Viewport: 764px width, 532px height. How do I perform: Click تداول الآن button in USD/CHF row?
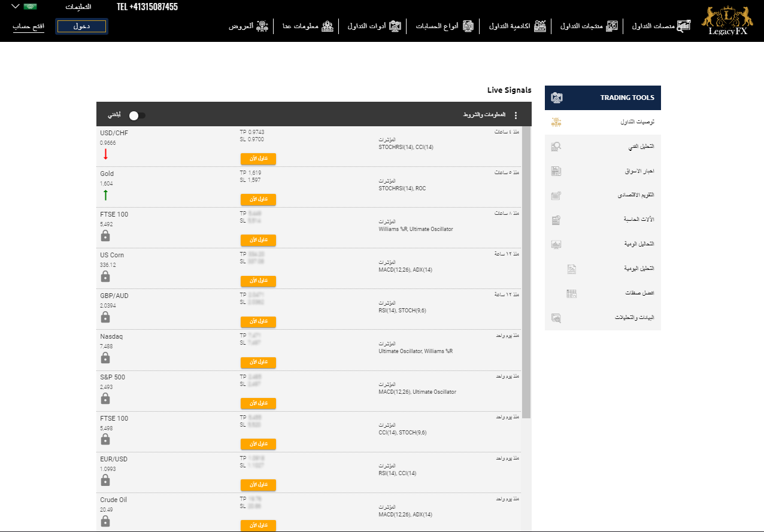258,159
